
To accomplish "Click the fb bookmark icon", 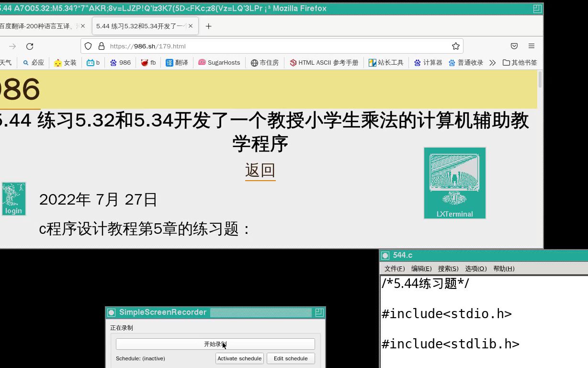I will (148, 62).
